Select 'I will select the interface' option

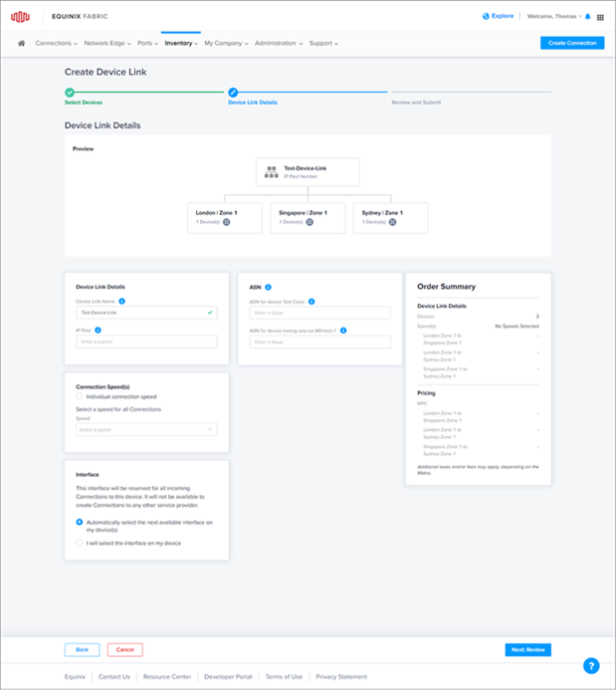coord(80,543)
